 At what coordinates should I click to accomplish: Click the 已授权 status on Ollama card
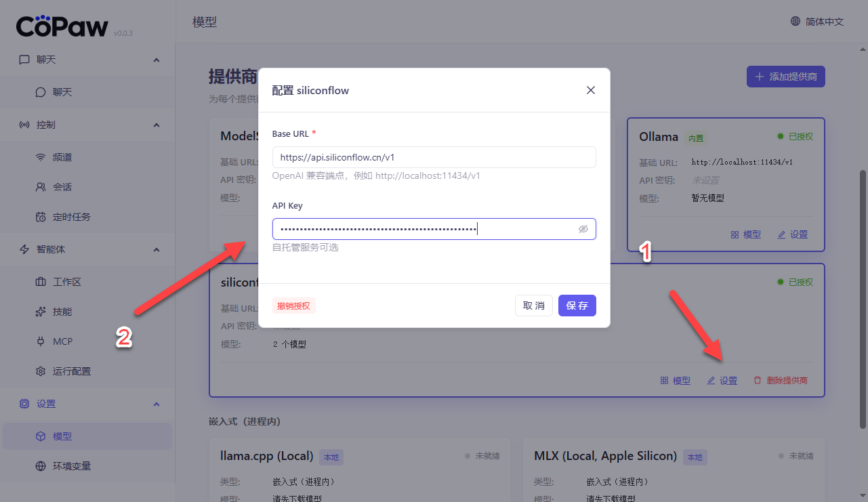(x=795, y=136)
